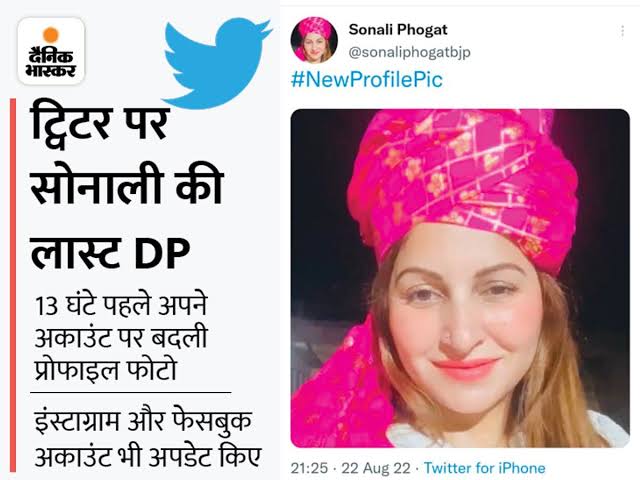Click the 'दैनिक भास्कर' text in logo
640x480 pixels.
tap(51, 62)
